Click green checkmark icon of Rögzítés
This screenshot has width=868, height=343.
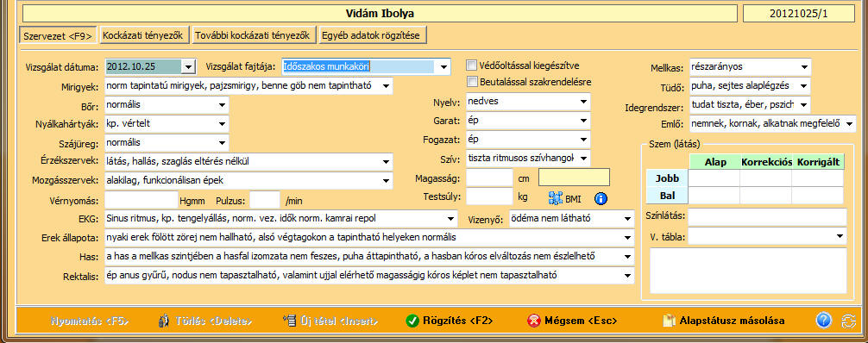(412, 321)
